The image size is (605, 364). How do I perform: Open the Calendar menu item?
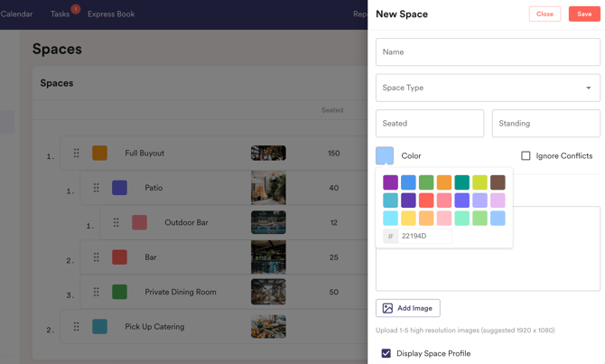16,14
